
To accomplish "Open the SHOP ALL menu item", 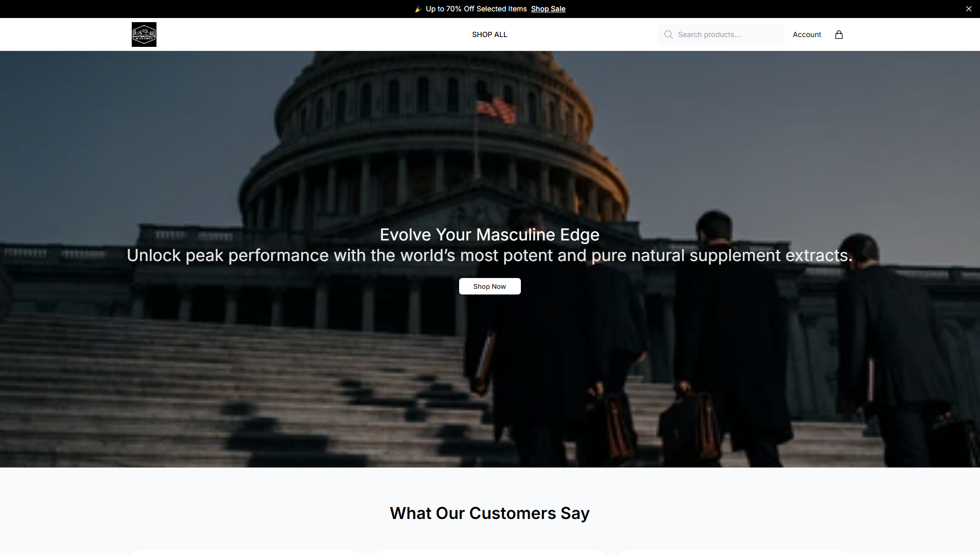I will point(489,34).
